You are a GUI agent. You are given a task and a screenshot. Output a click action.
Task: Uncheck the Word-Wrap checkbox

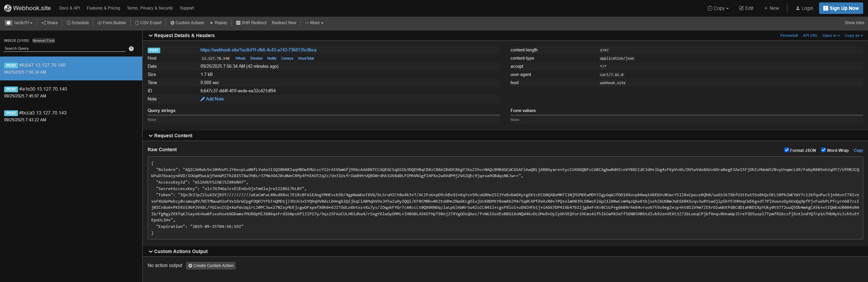point(823,150)
